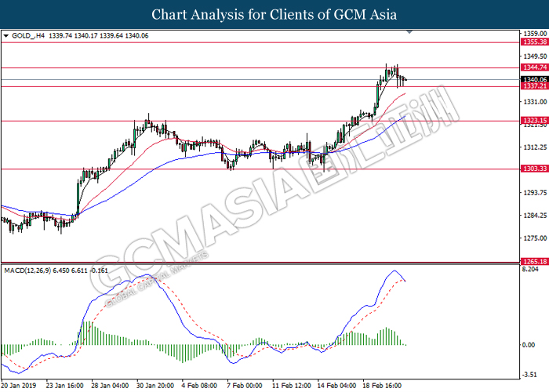549x392 pixels.
Task: Click the 8.204 MACD scale value
Action: [531, 269]
